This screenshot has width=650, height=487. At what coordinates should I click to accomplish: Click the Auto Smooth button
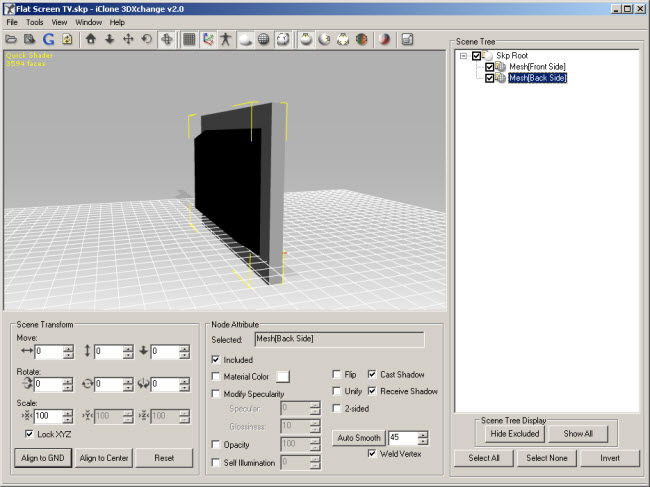359,438
